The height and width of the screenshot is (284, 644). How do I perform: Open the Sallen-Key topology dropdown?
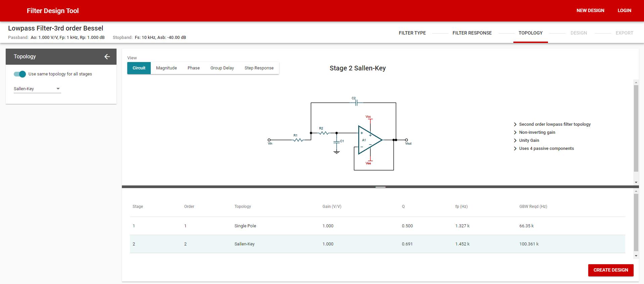click(37, 89)
